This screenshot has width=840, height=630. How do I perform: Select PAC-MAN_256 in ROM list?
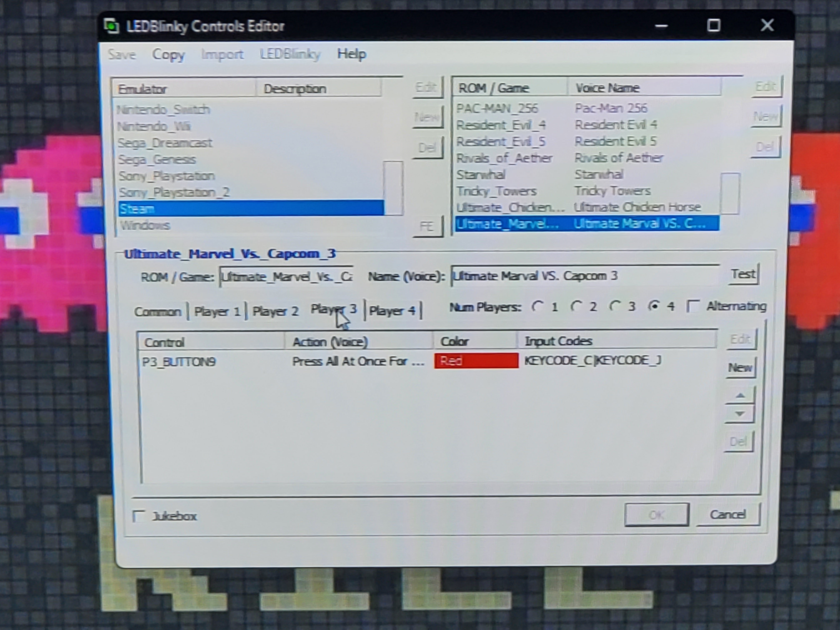[x=587, y=108]
